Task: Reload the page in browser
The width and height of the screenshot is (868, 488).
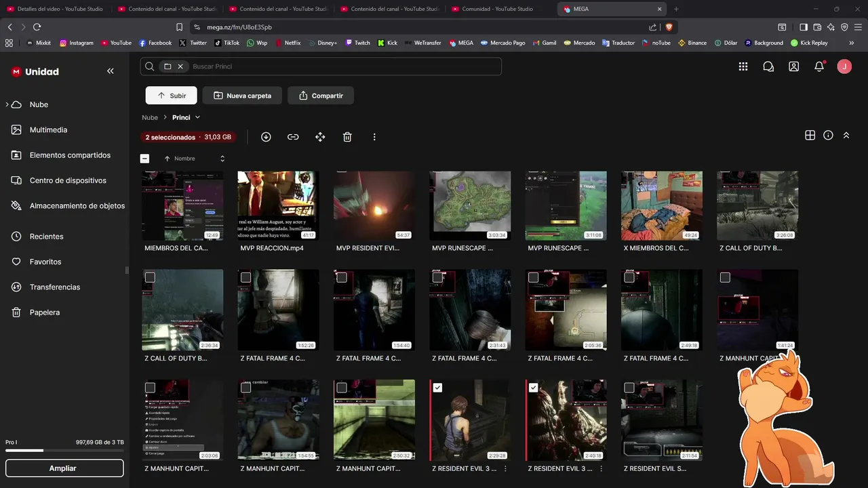Action: (37, 27)
